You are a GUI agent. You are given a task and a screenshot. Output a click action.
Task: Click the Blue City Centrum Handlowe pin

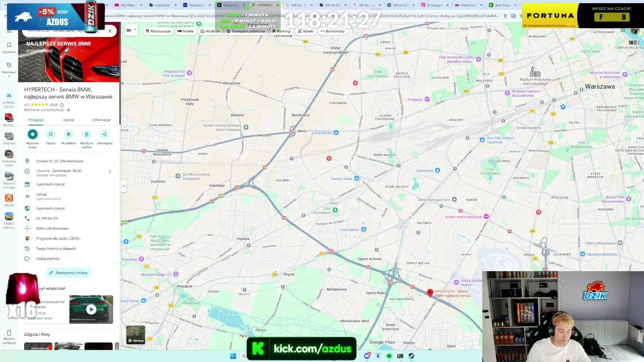(482, 140)
